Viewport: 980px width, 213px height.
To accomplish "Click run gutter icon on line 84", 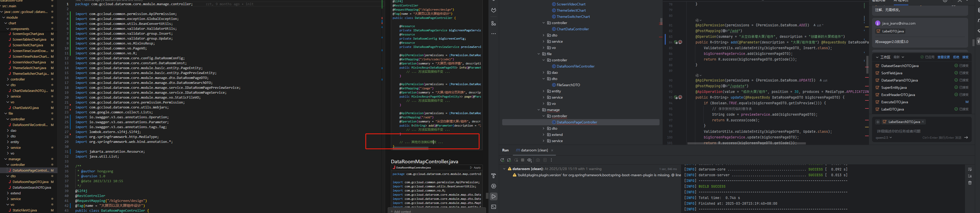I will click(676, 42).
